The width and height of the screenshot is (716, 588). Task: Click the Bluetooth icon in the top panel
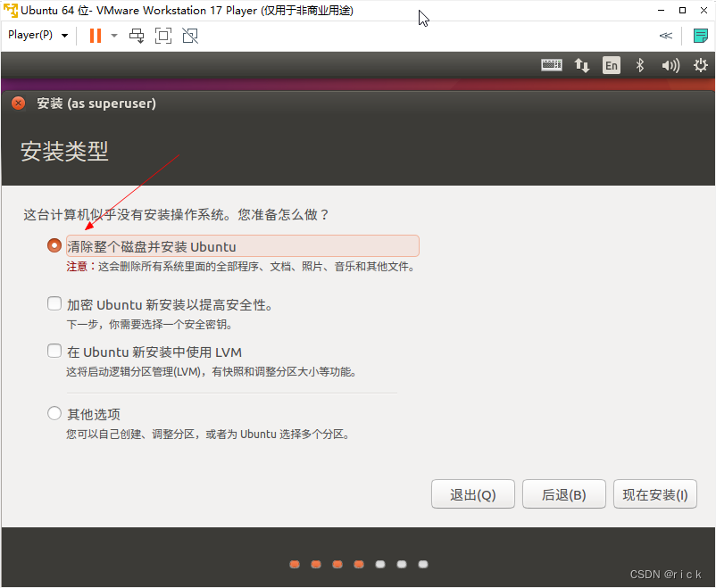point(639,64)
